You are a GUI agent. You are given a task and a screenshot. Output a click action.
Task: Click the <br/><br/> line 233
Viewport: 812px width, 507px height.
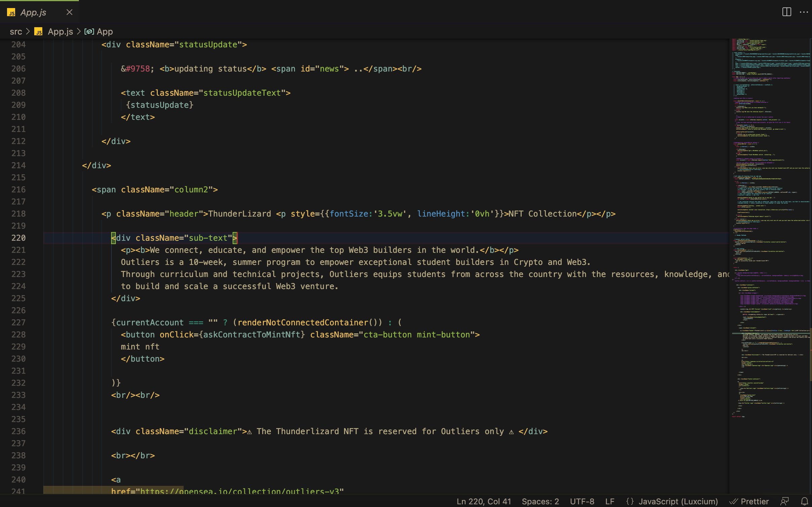coord(135,395)
